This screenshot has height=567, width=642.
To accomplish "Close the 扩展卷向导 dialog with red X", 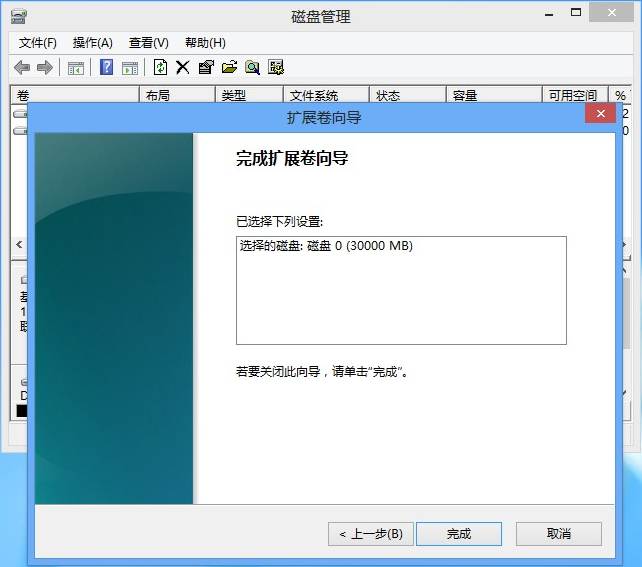I will tap(600, 113).
